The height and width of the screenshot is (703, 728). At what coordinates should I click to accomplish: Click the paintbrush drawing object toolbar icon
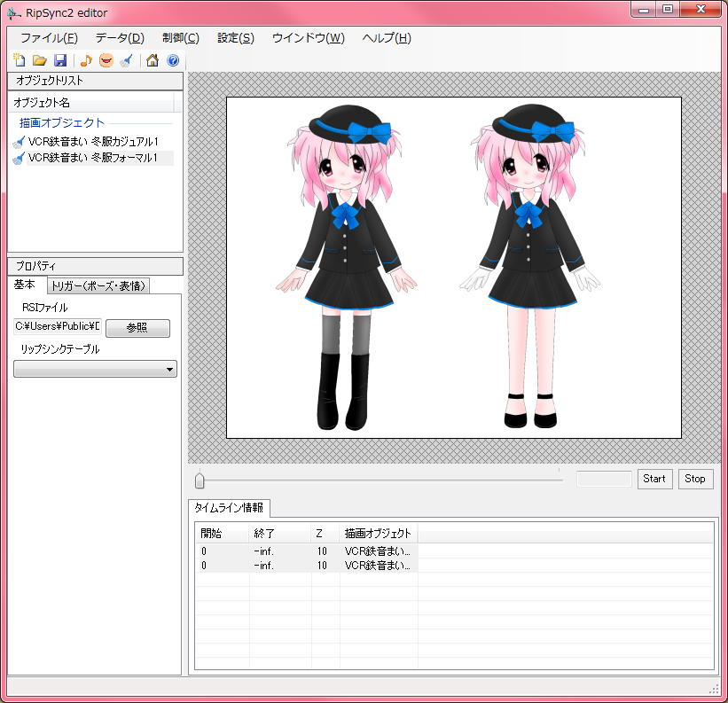(126, 60)
